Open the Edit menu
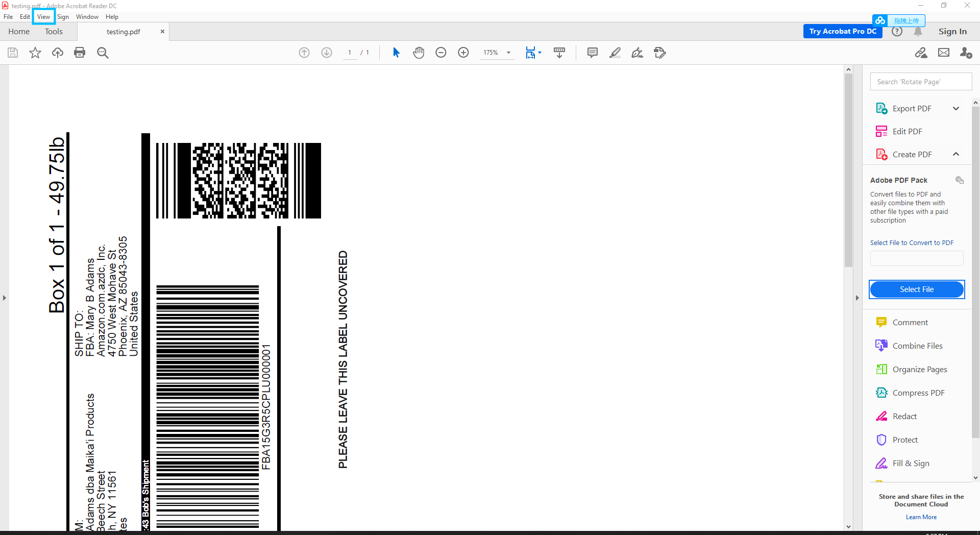980x535 pixels. [x=25, y=17]
